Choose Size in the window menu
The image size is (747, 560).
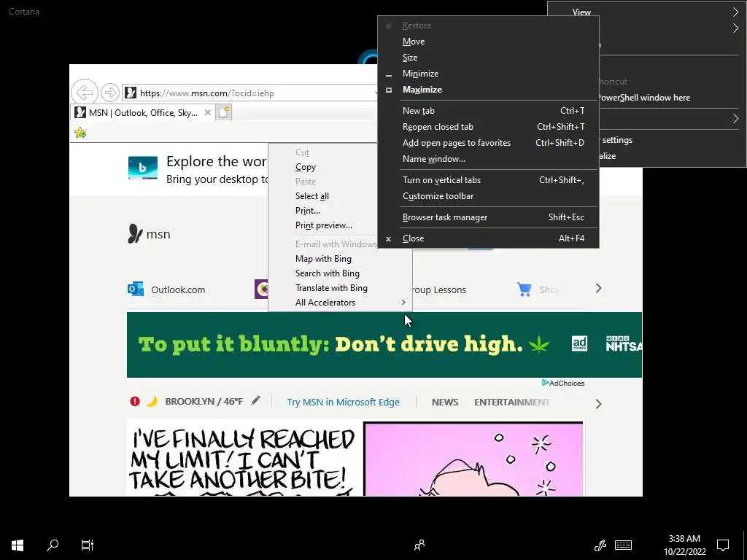click(488, 58)
